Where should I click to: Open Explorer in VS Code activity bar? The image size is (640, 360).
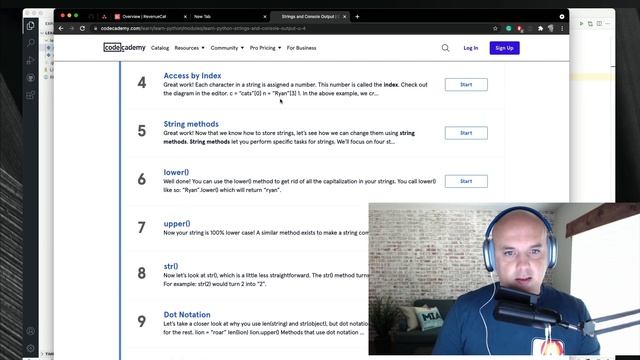click(31, 26)
